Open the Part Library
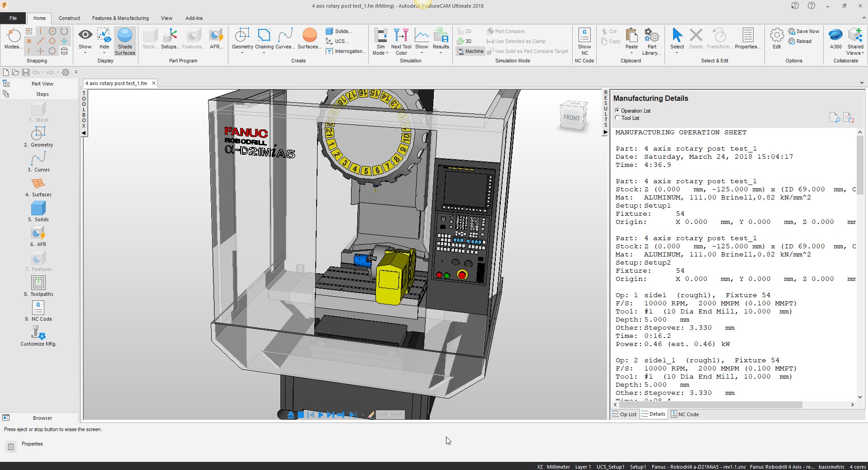868x470 pixels. 652,41
